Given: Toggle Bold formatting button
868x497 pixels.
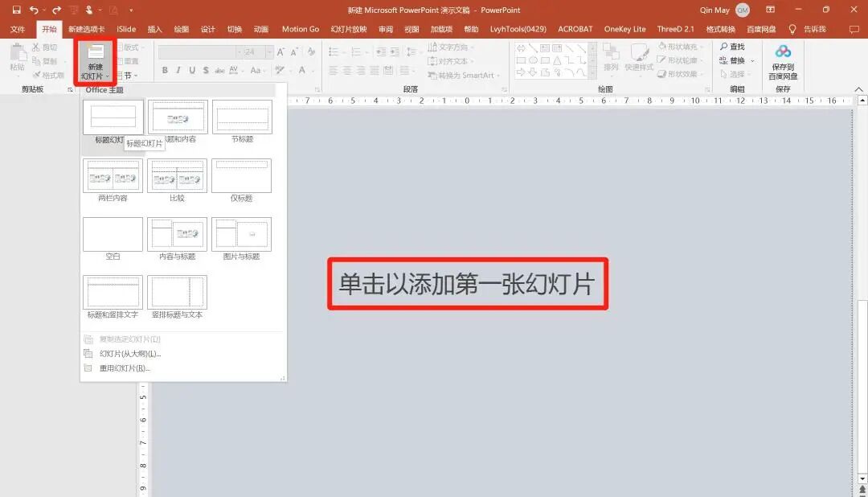Looking at the screenshot, I should (165, 70).
